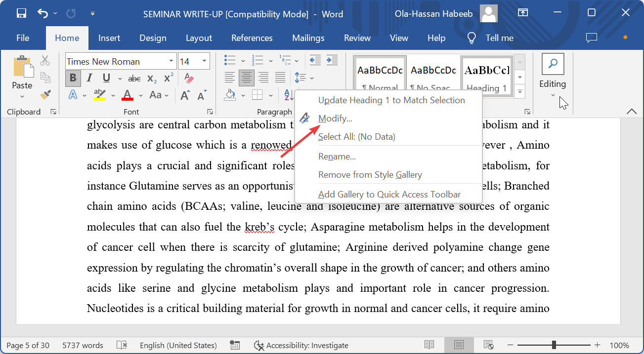Center-align the paragraph
The height and width of the screenshot is (354, 644).
247,78
